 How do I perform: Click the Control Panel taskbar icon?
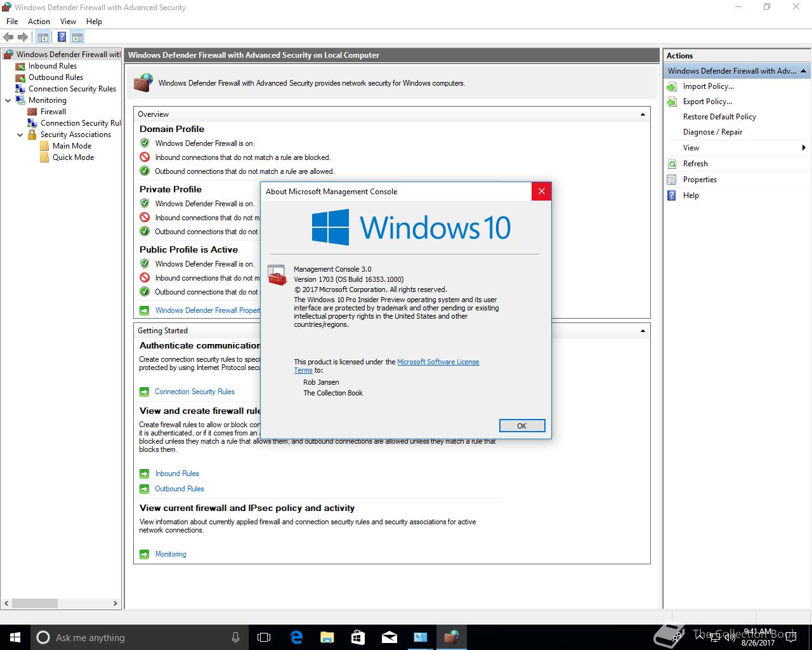[x=420, y=637]
